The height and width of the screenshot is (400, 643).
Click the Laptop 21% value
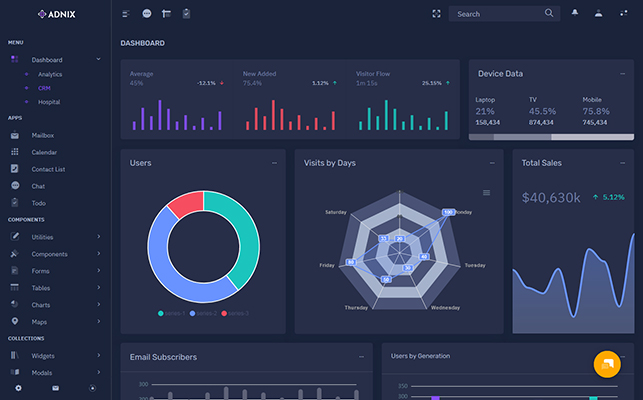485,111
